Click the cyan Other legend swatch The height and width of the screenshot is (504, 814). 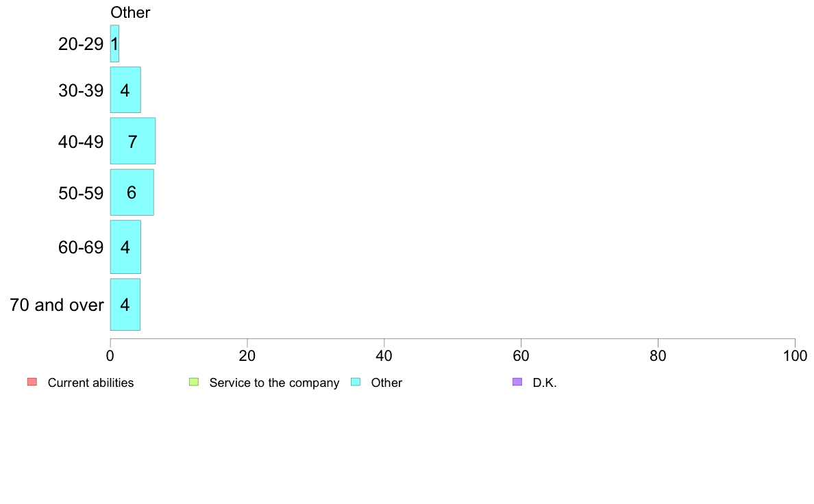tap(356, 382)
